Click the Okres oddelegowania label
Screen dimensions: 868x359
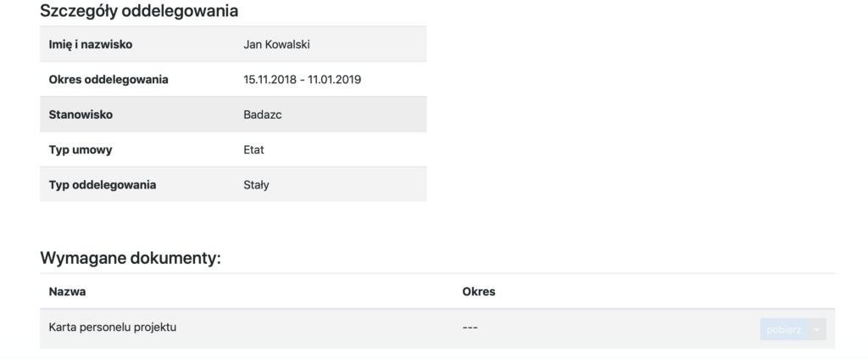108,80
